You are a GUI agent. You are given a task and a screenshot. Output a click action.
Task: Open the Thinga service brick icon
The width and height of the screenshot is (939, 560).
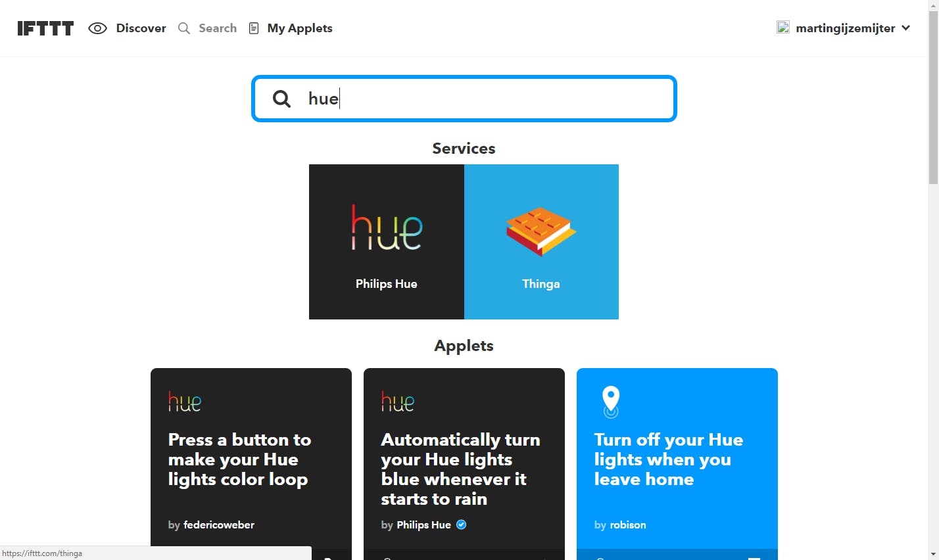(x=541, y=231)
